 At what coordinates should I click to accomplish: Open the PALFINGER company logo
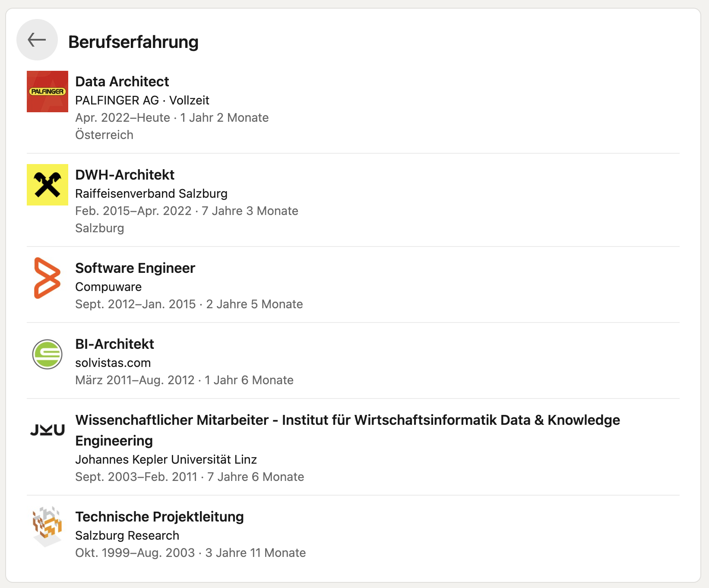(x=47, y=92)
